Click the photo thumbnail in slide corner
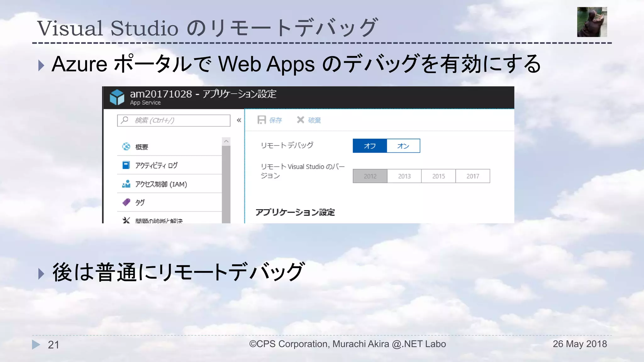644x362 pixels. (592, 22)
